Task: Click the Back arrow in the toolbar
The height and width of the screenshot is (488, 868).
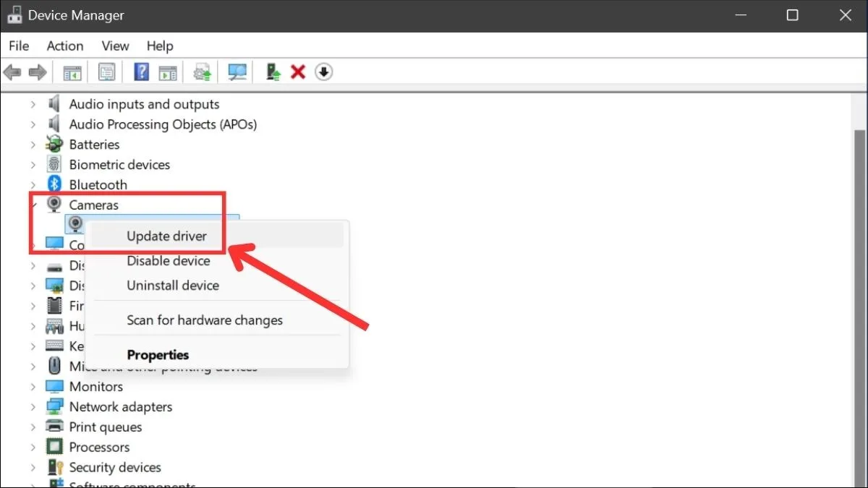Action: 12,72
